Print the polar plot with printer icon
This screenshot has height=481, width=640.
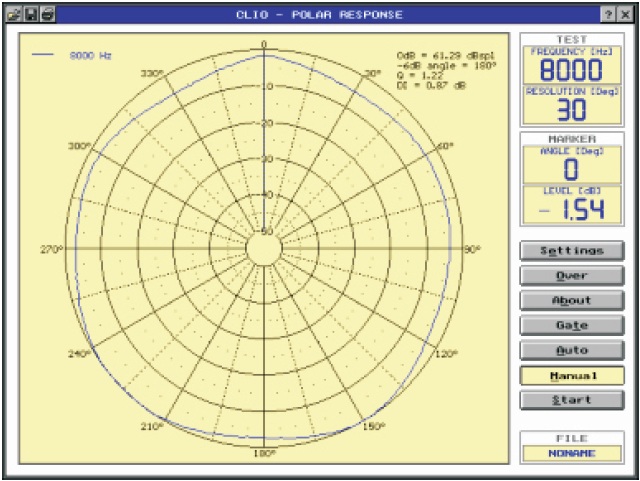coord(48,14)
